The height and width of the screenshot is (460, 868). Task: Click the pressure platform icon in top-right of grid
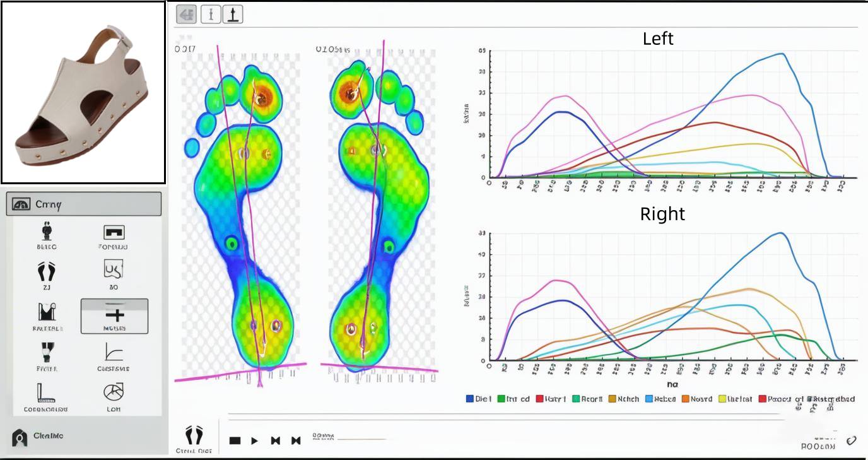coord(114,232)
